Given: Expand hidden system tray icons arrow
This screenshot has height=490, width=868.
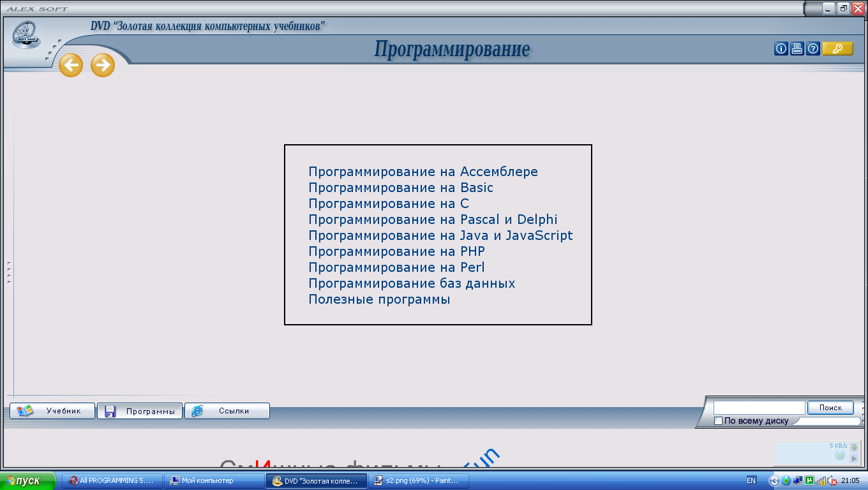Looking at the screenshot, I should pyautogui.click(x=774, y=481).
